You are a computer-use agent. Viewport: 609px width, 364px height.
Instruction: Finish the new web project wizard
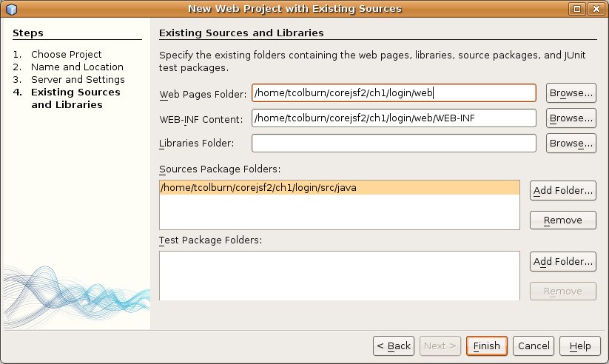(487, 346)
